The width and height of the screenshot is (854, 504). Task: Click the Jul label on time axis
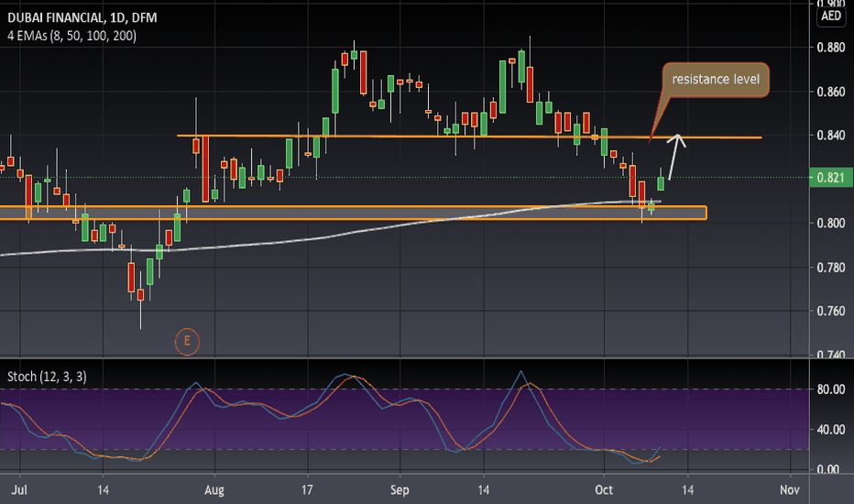(19, 490)
